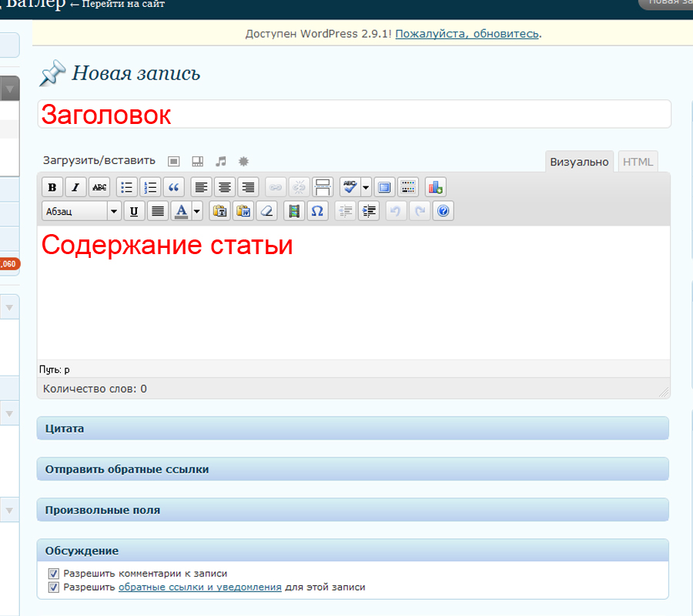Screen dimensions: 693x616
Task: Open "обратные ссылки и уведомления" link
Action: pos(199,587)
